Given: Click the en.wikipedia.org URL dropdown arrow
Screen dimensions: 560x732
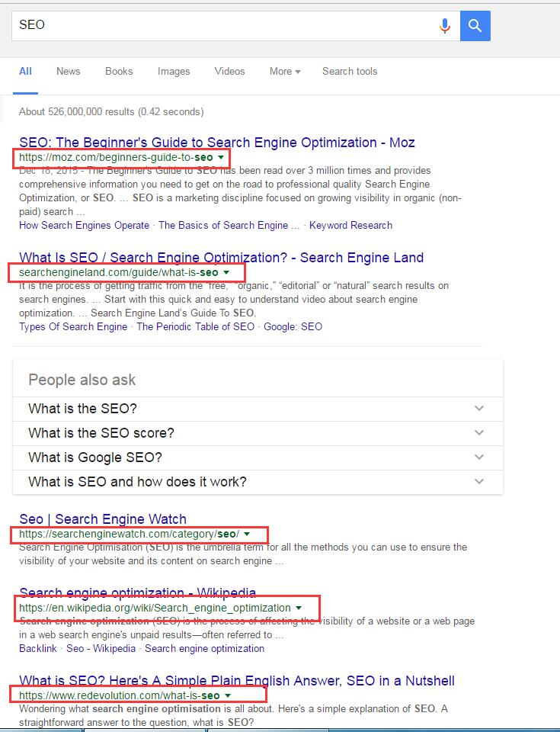Looking at the screenshot, I should [299, 608].
